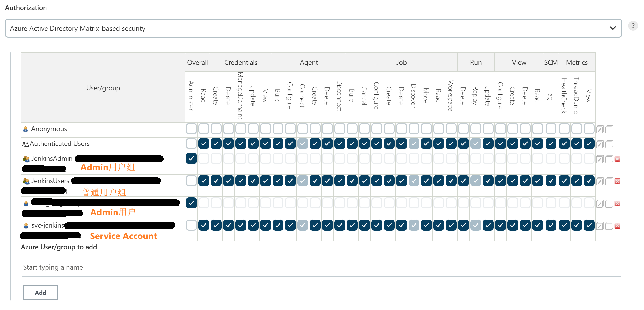Click the Azure User/group name field
Screen dimensions: 644x310
coord(321,267)
